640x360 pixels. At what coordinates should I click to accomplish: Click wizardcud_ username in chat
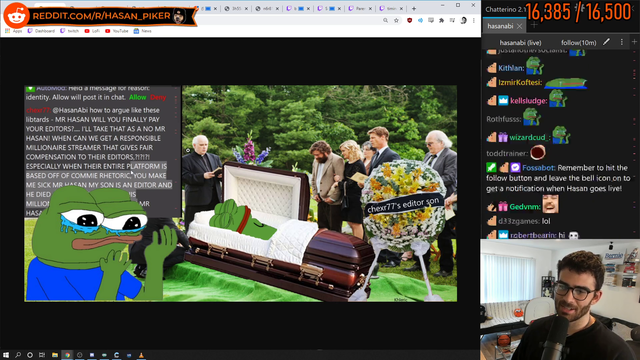530,138
